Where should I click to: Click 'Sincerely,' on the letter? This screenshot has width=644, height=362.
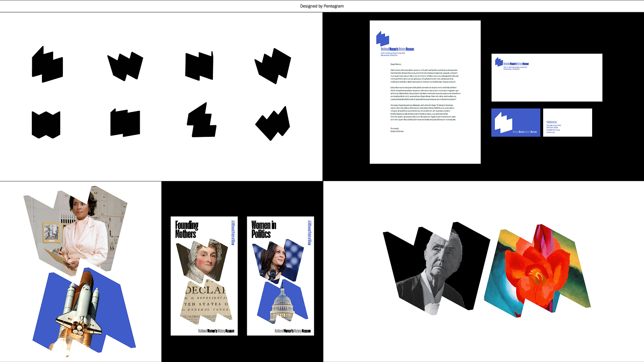pos(395,129)
